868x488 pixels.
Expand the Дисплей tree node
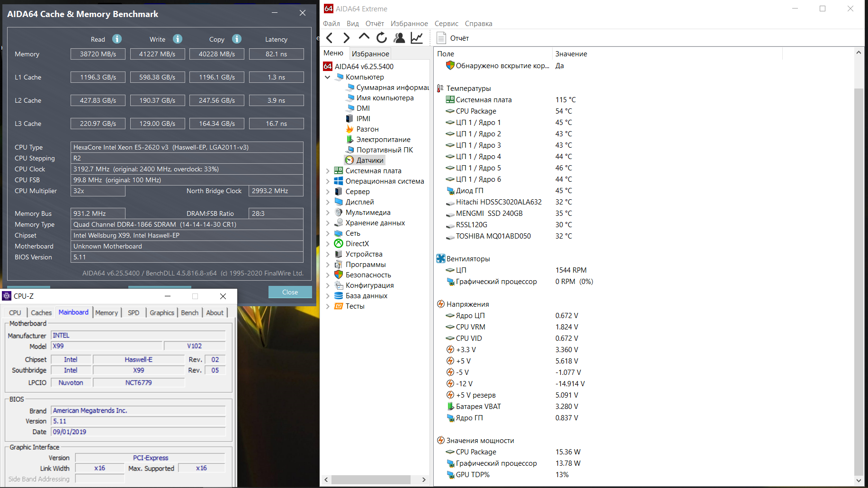[x=327, y=202]
